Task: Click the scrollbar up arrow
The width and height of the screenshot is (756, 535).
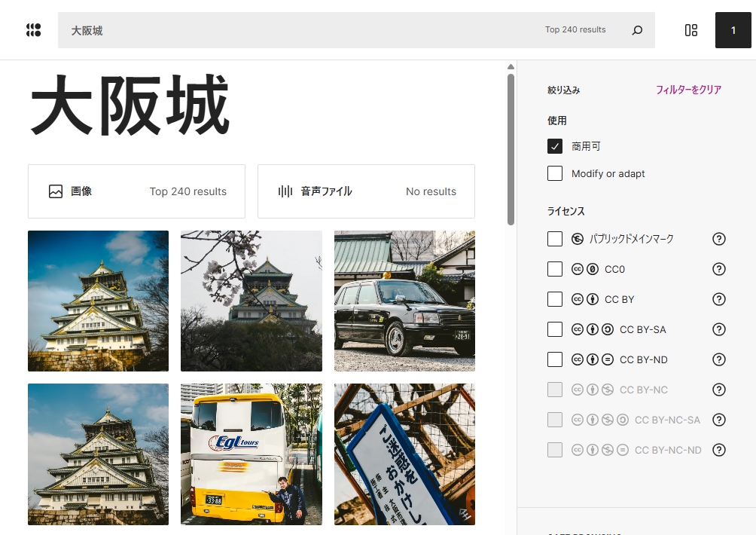Action: pyautogui.click(x=511, y=67)
